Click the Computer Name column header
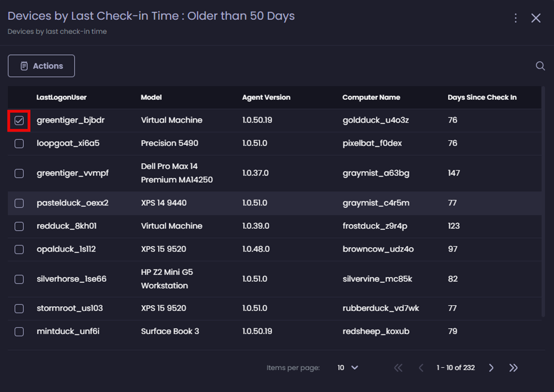Image resolution: width=554 pixels, height=392 pixels. tap(371, 97)
